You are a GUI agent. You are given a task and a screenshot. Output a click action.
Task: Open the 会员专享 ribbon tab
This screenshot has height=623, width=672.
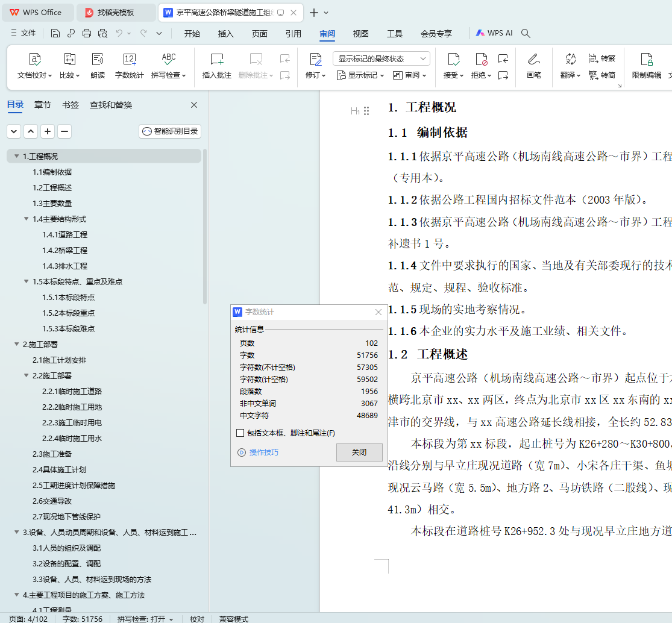tap(436, 33)
